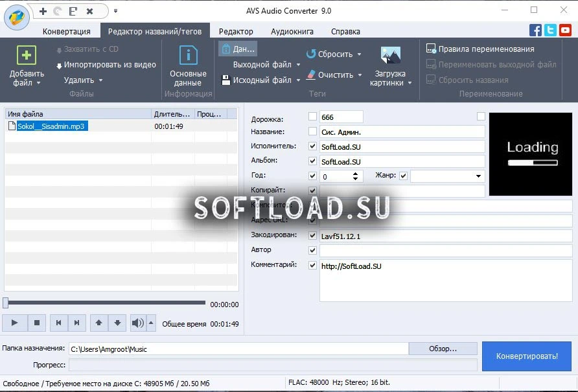Click Import from video (Импортировать из видео)

tap(106, 65)
